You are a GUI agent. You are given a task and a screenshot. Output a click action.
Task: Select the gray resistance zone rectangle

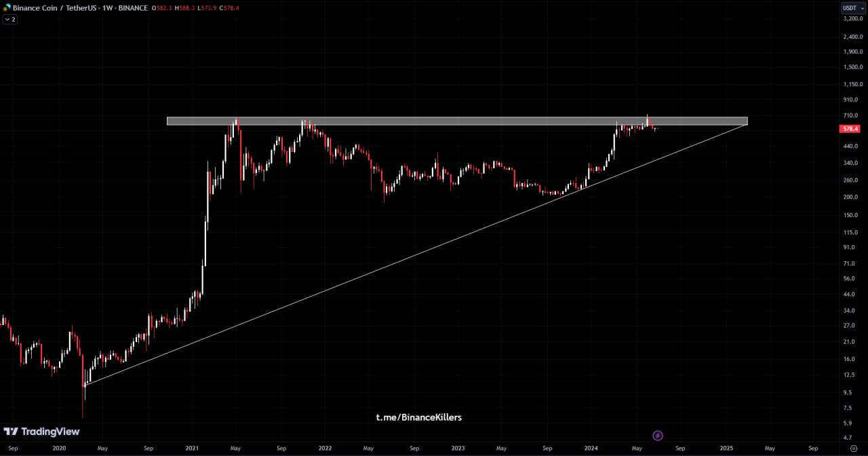coord(457,121)
